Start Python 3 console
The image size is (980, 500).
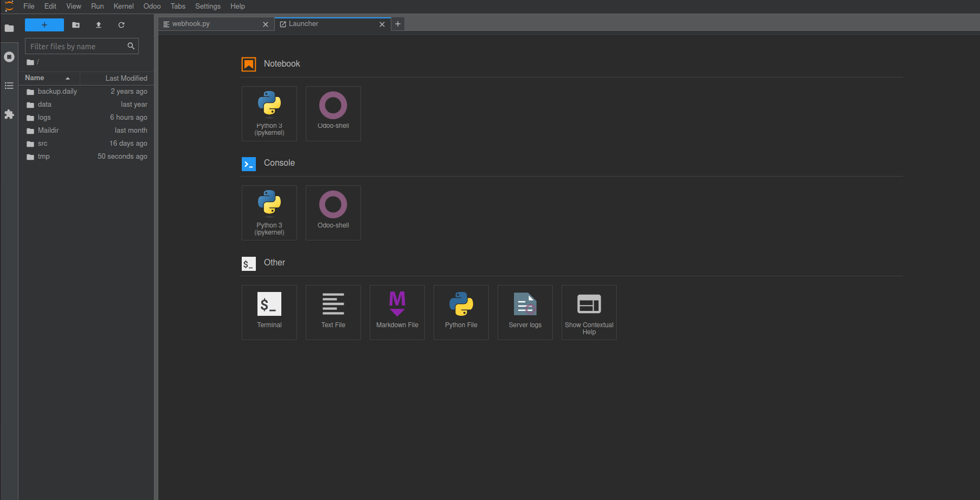[x=269, y=212]
